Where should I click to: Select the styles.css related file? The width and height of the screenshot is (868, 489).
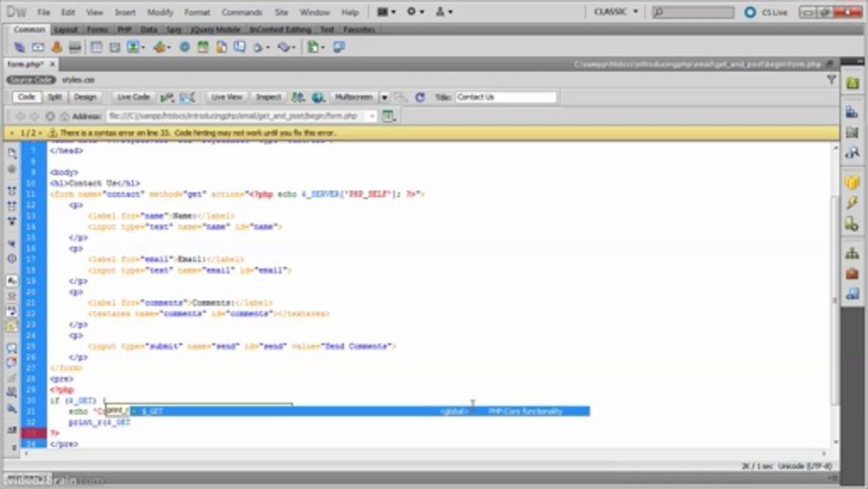coord(78,79)
